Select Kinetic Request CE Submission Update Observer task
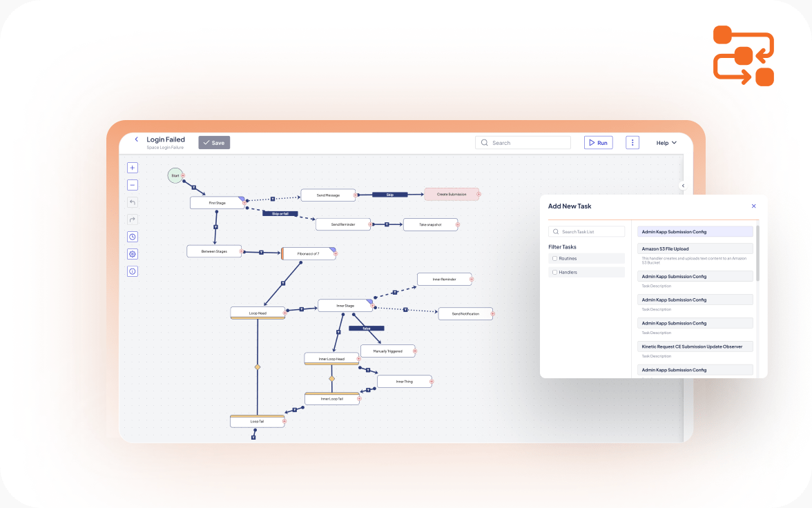Viewport: 812px width, 508px height. (695, 346)
